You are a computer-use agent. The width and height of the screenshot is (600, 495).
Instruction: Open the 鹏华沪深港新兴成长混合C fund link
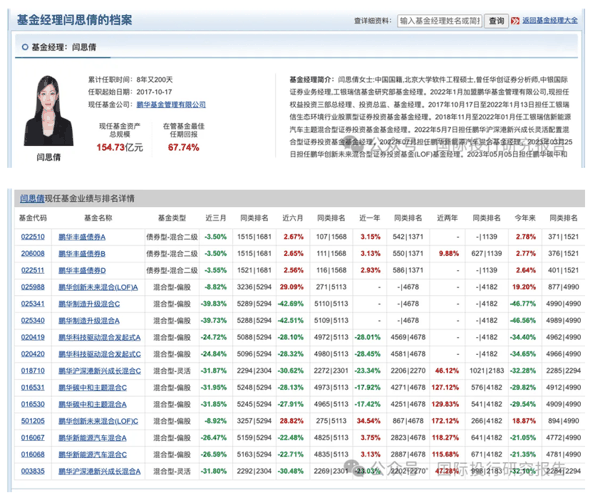[99, 371]
